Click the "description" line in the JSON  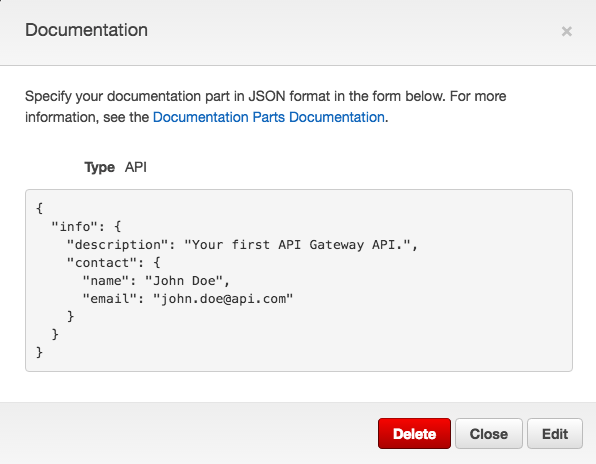coord(242,245)
